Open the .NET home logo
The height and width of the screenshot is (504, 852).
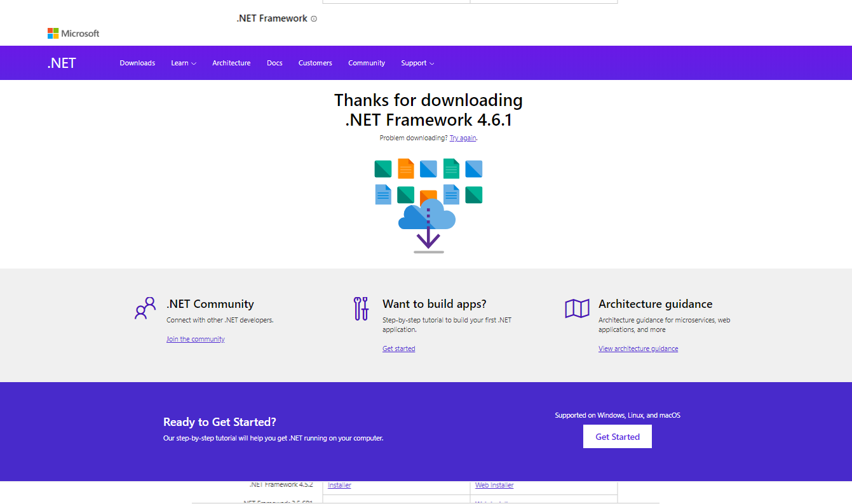[62, 63]
